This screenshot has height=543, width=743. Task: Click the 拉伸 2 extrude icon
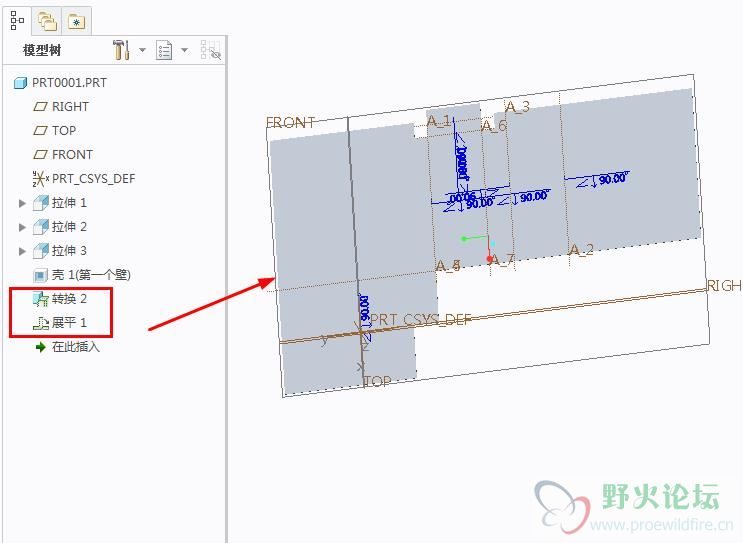point(41,226)
